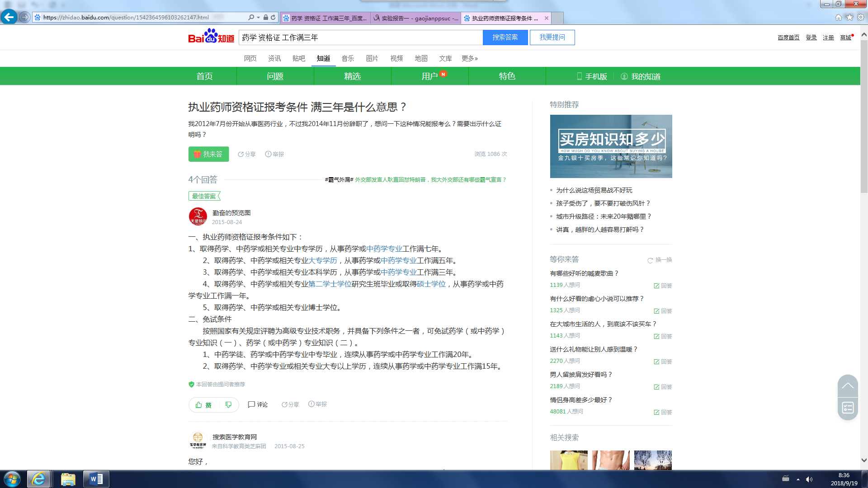The image size is (868, 488).
Task: Show hidden system tray icons arrow
Action: (798, 479)
